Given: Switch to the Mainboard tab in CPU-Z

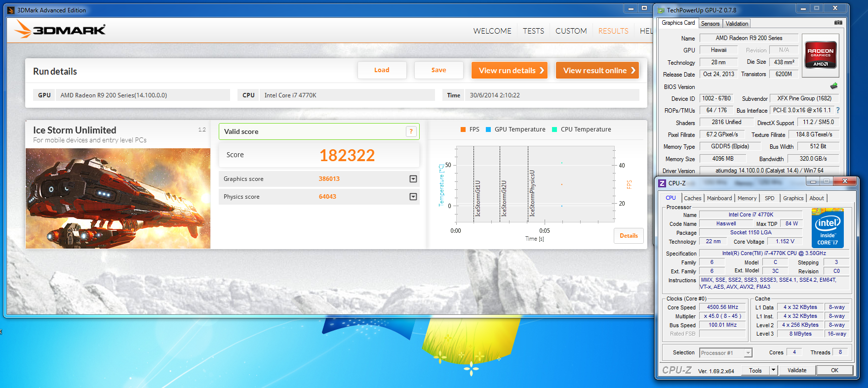Looking at the screenshot, I should [719, 198].
